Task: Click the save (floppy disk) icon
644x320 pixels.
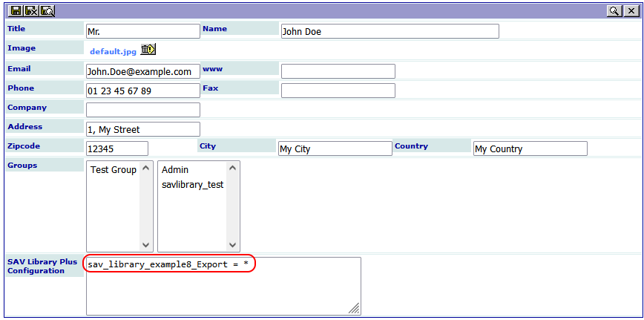Action: [x=16, y=11]
